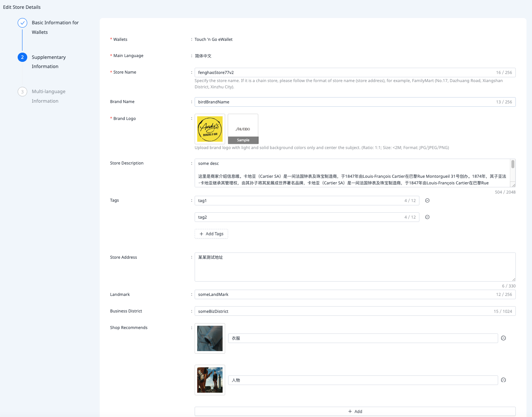532x417 pixels.
Task: Click the completed step checkmark icon
Action: coord(22,23)
